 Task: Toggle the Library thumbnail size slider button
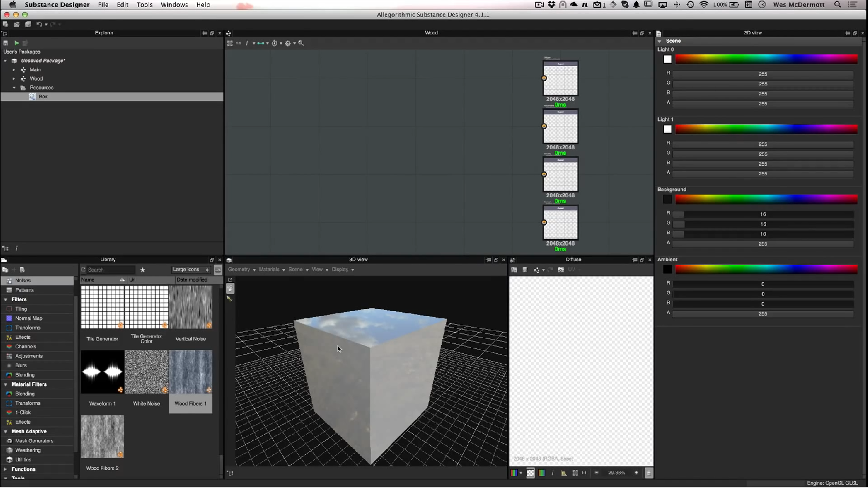pos(218,270)
